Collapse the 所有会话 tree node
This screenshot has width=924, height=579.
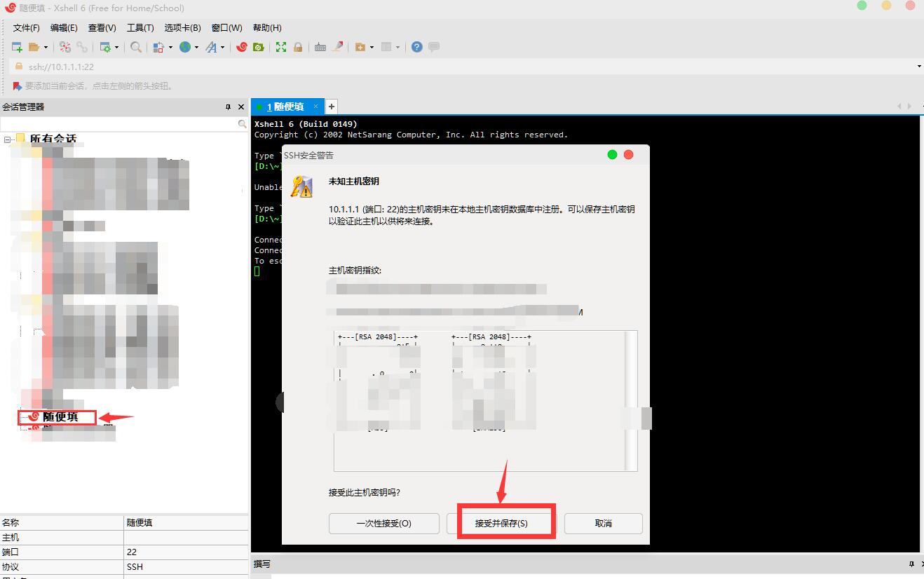tap(7, 139)
